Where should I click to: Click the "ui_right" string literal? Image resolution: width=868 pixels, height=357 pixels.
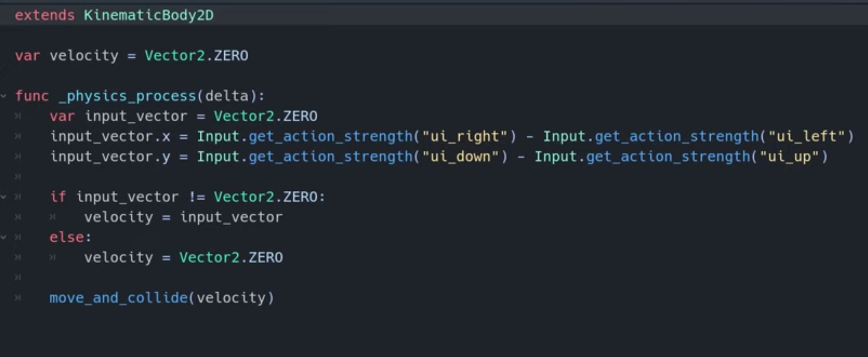pos(464,136)
